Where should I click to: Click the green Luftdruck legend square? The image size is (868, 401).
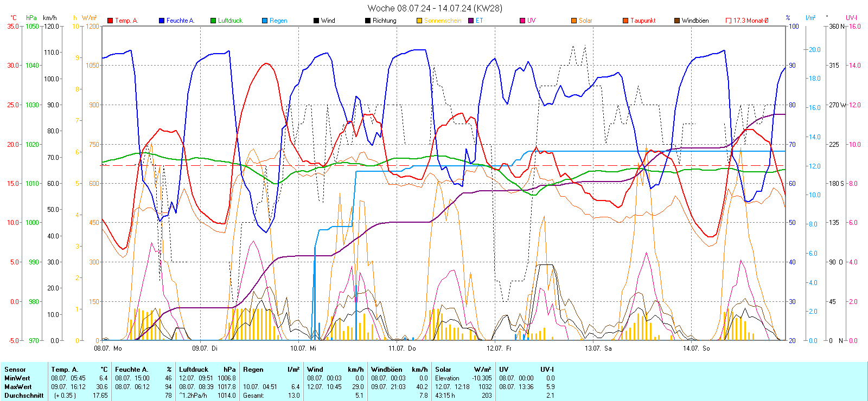point(213,21)
